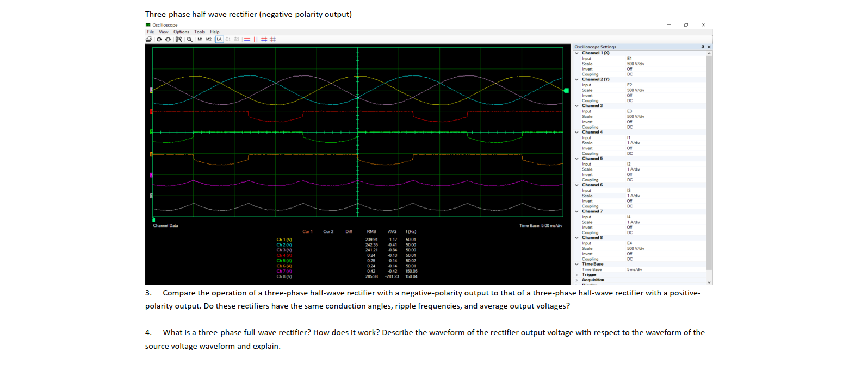This screenshot has height=365, width=868.
Task: Click the Ch 8 (V) data row label
Action: click(x=284, y=276)
